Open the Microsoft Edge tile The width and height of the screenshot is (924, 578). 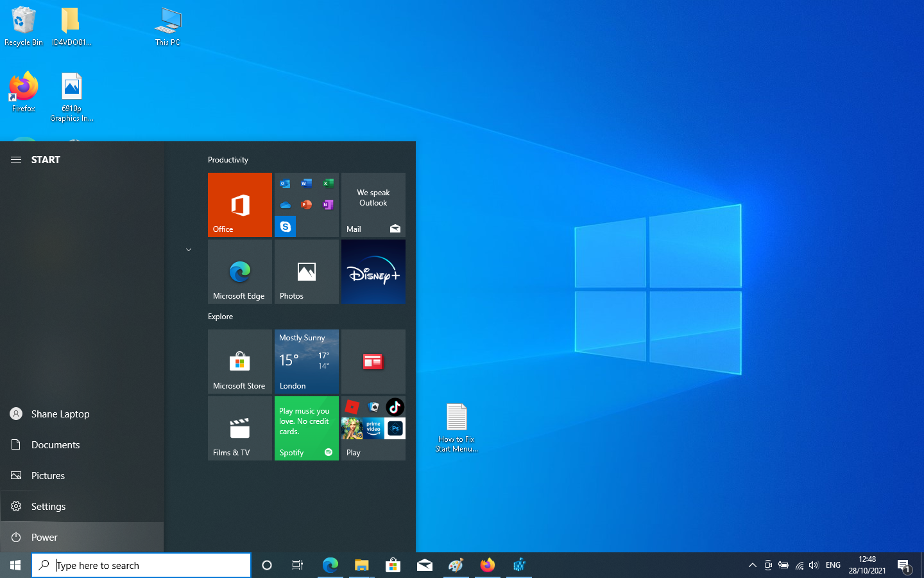coord(240,272)
